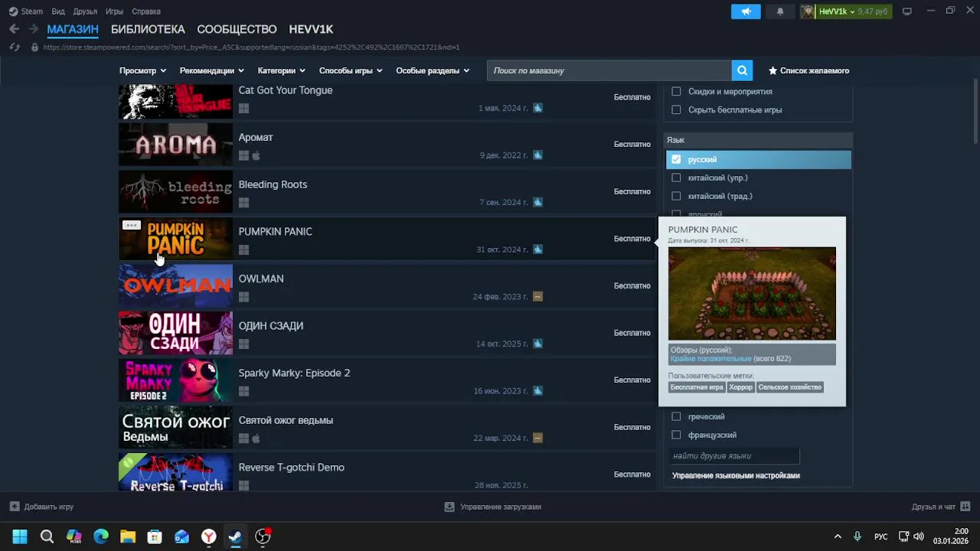Viewport: 980px width, 551px height.
Task: Expand the 'Рекомендации' menu
Action: click(211, 70)
